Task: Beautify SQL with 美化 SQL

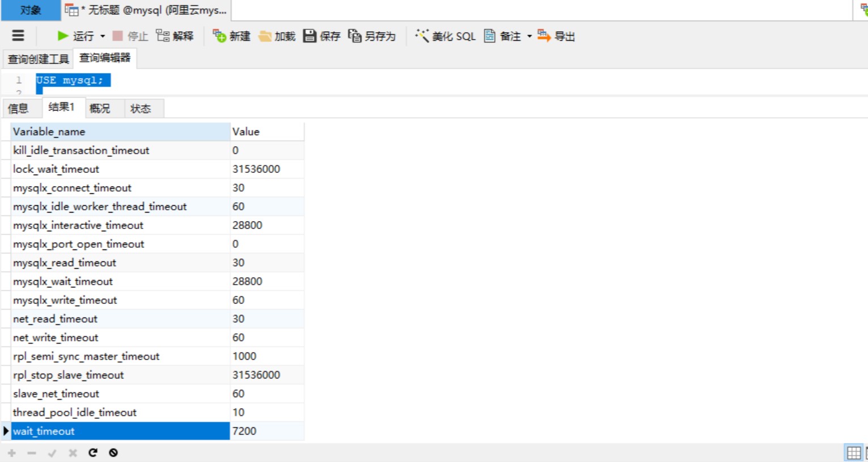Action: (445, 36)
